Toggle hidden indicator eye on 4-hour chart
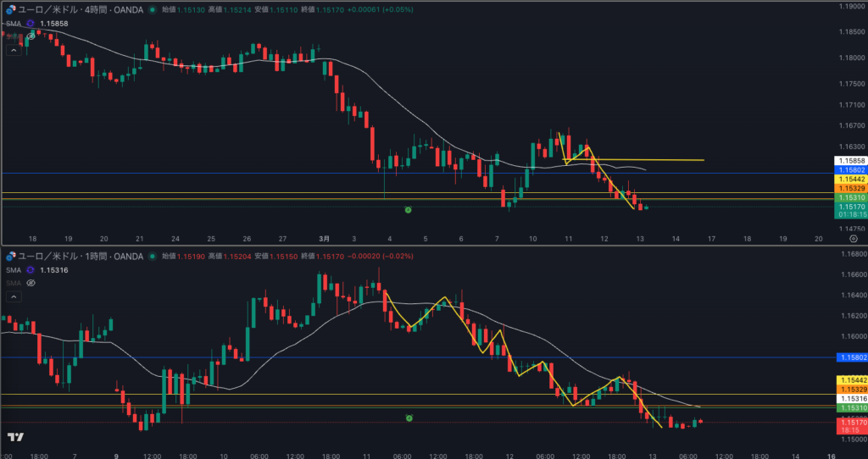This screenshot has height=459, width=868. click(31, 36)
